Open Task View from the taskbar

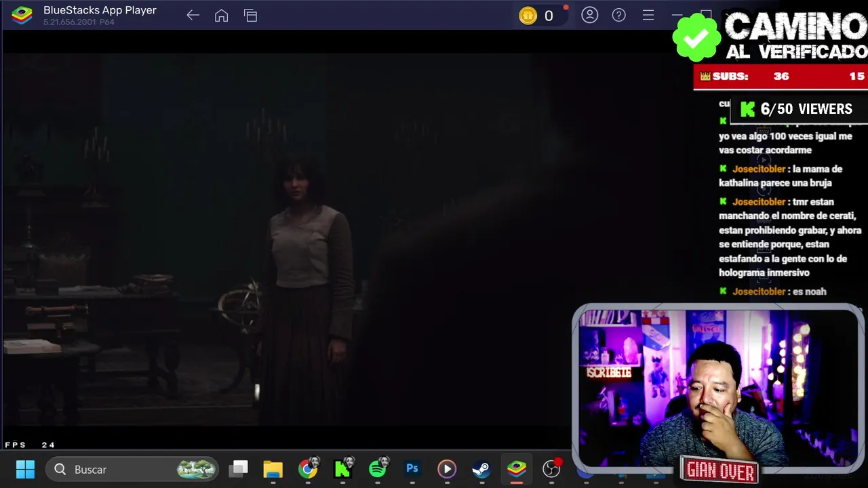(238, 468)
